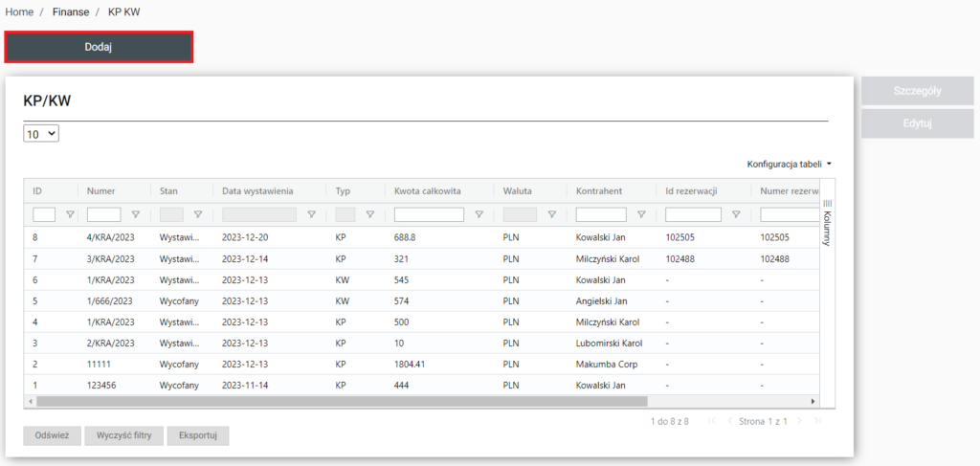Click the Dodaj button
Image resolution: width=980 pixels, height=466 pixels.
click(99, 47)
